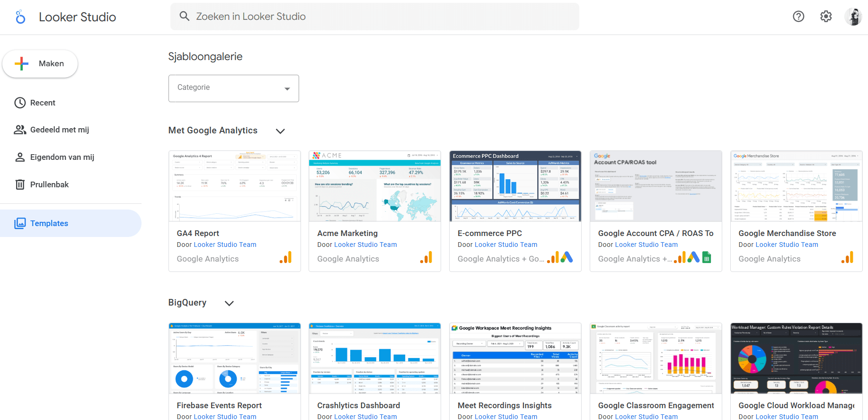Click the Recent clock icon
868x420 pixels.
coord(20,103)
